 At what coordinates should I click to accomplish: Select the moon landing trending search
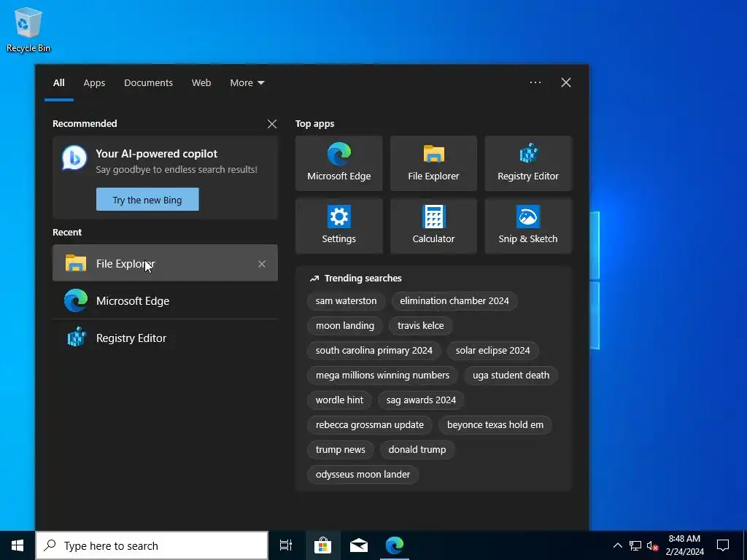tap(344, 326)
